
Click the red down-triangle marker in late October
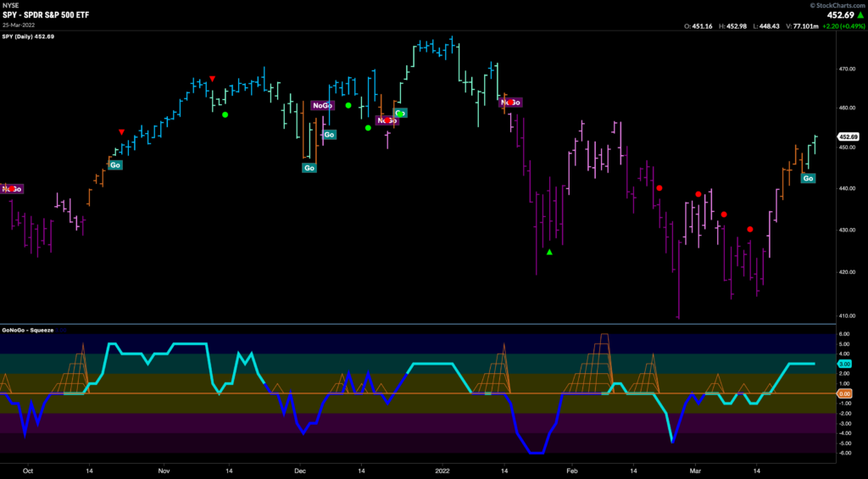pos(122,131)
